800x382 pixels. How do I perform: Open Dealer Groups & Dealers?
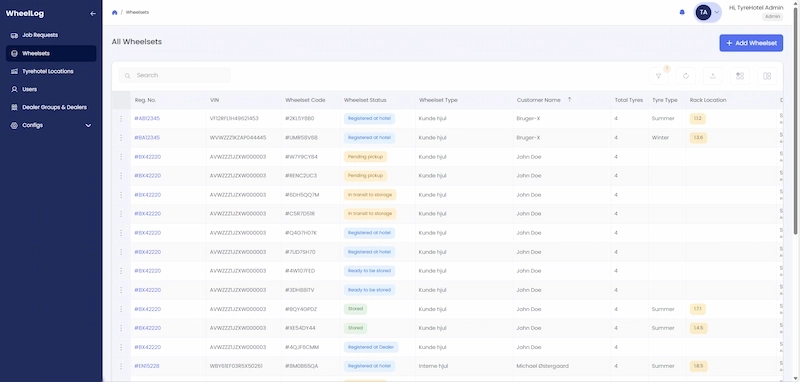(x=51, y=108)
